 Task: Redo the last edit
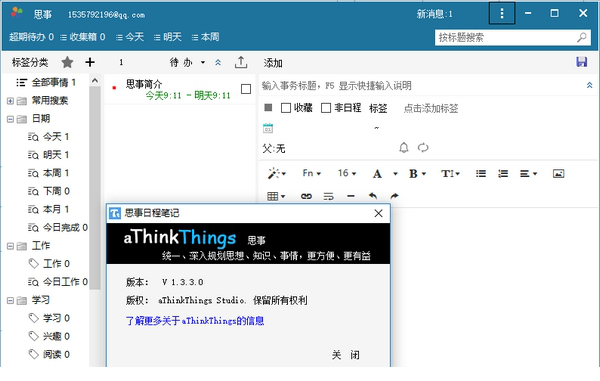pos(394,196)
